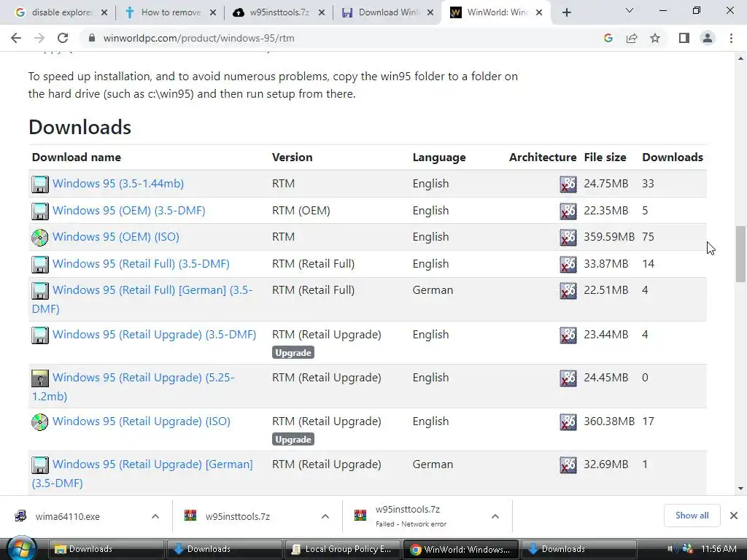Click the failed w95insttools.7z download item

click(411, 516)
